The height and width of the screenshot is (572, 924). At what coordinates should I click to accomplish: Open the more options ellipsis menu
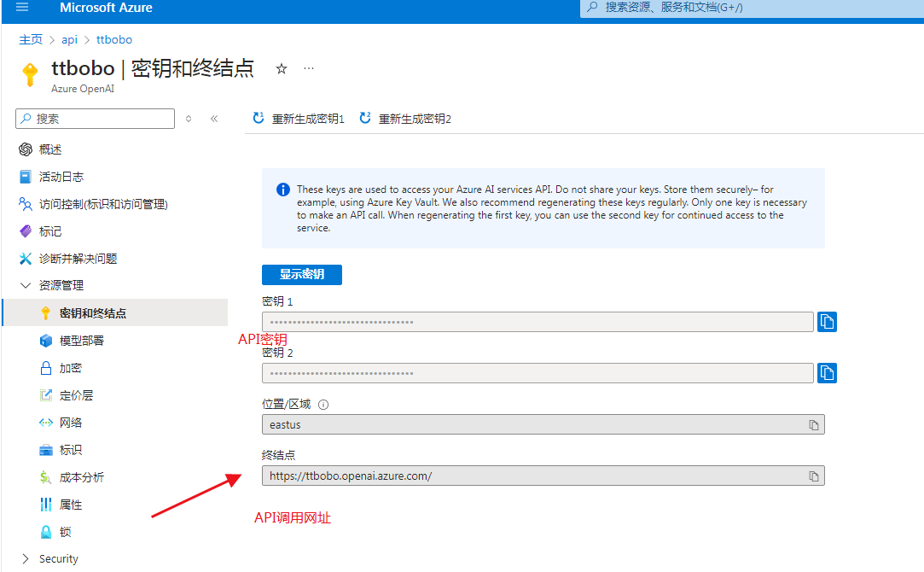[x=309, y=68]
